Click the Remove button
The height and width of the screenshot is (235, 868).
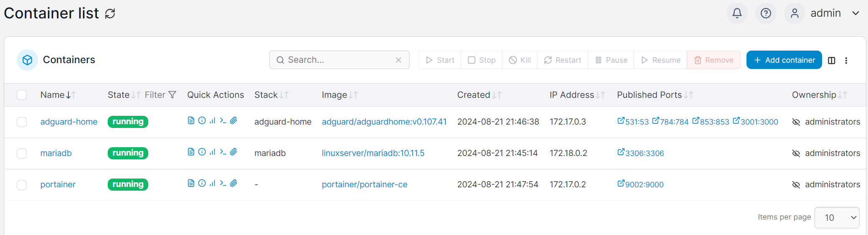point(714,60)
